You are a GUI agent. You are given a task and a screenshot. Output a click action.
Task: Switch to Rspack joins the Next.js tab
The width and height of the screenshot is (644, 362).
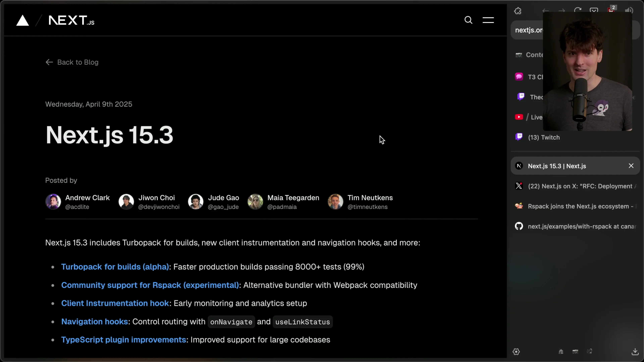click(575, 206)
